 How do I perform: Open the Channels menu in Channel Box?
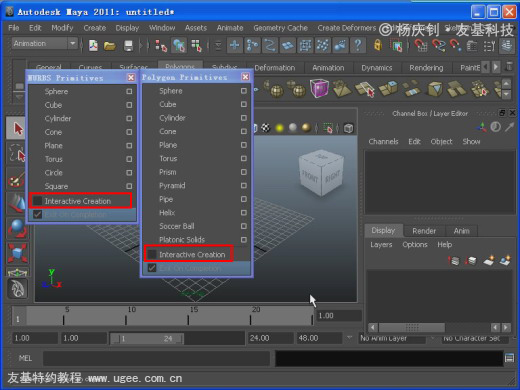pyautogui.click(x=383, y=141)
